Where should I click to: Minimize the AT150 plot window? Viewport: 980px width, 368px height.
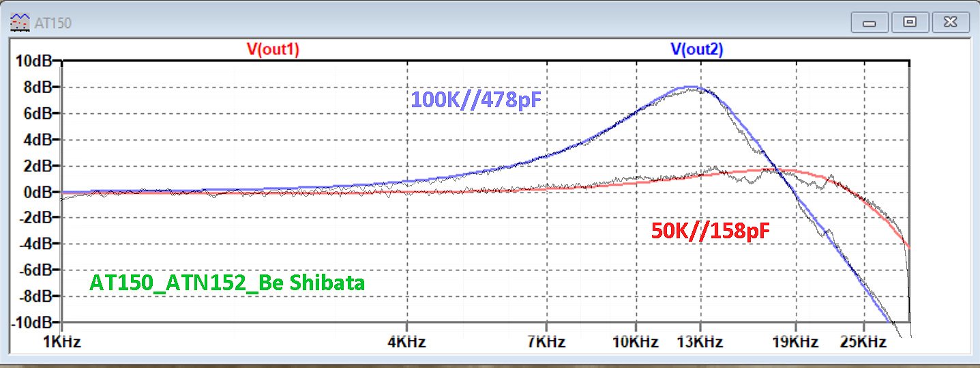pos(870,23)
